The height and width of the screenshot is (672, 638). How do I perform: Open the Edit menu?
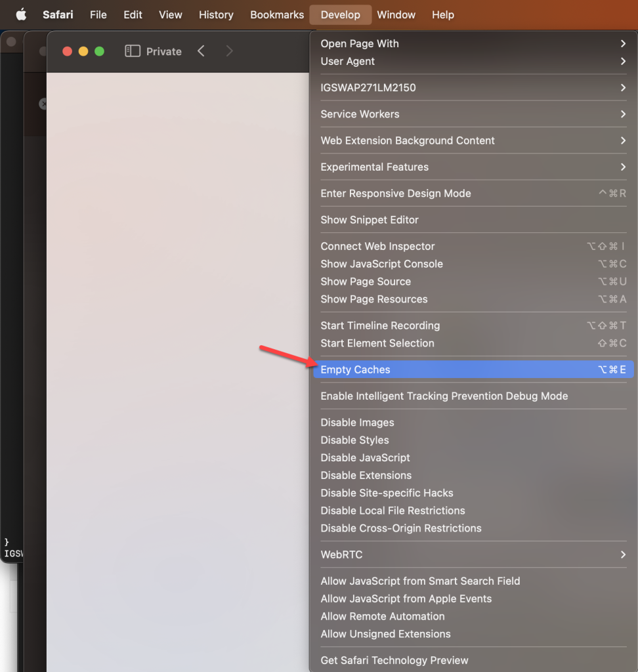[x=133, y=14]
